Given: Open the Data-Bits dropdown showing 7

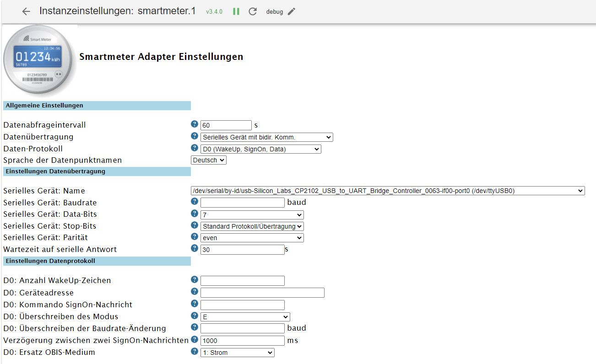Looking at the screenshot, I should pos(252,214).
